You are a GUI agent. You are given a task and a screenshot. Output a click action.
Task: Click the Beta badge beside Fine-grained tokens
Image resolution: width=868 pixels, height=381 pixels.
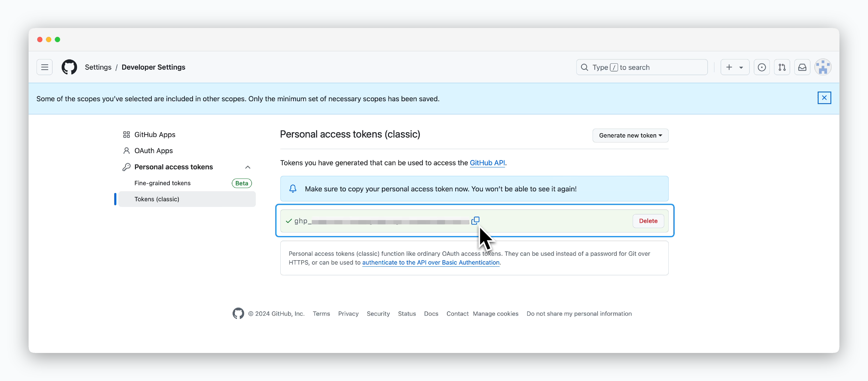(242, 183)
